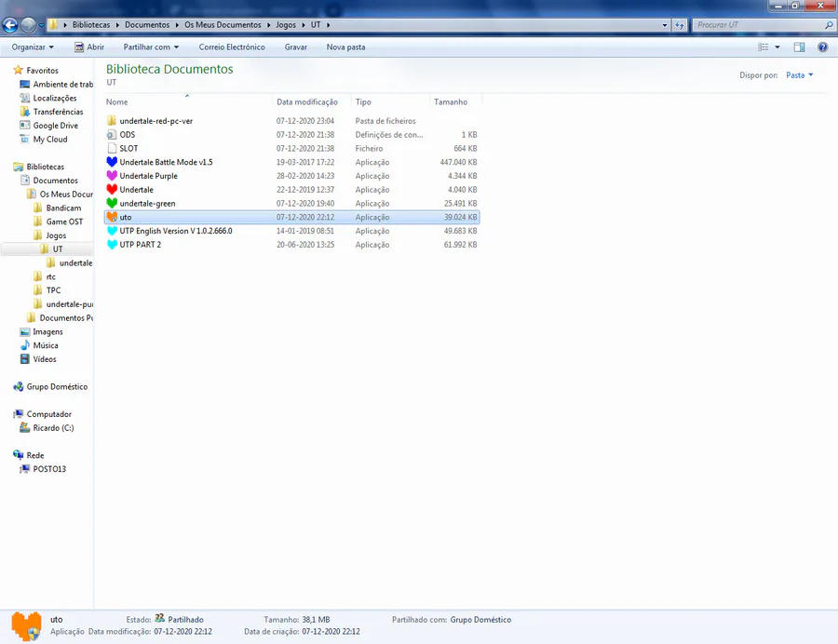The image size is (838, 644).
Task: Open the Organizar dropdown menu
Action: [x=33, y=47]
